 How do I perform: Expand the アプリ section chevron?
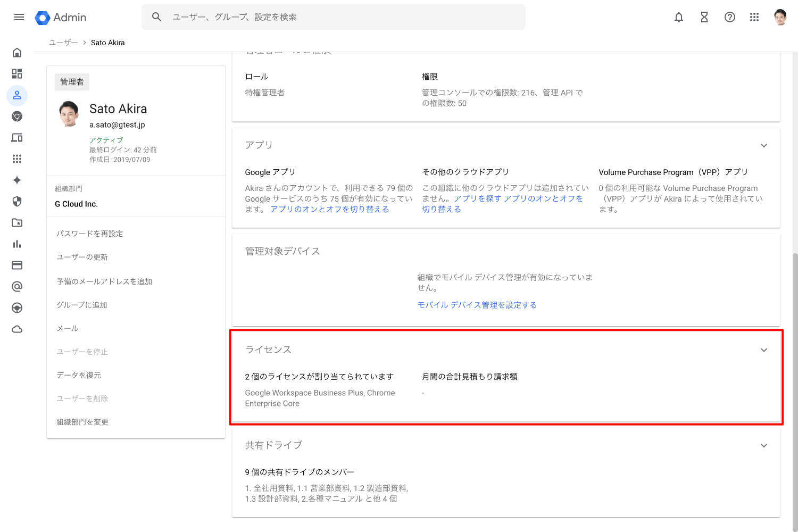coord(764,146)
